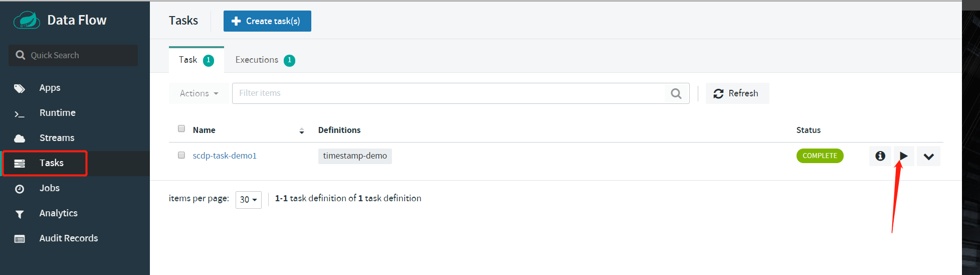This screenshot has height=275, width=980.
Task: Show details with the info icon
Action: pos(880,156)
